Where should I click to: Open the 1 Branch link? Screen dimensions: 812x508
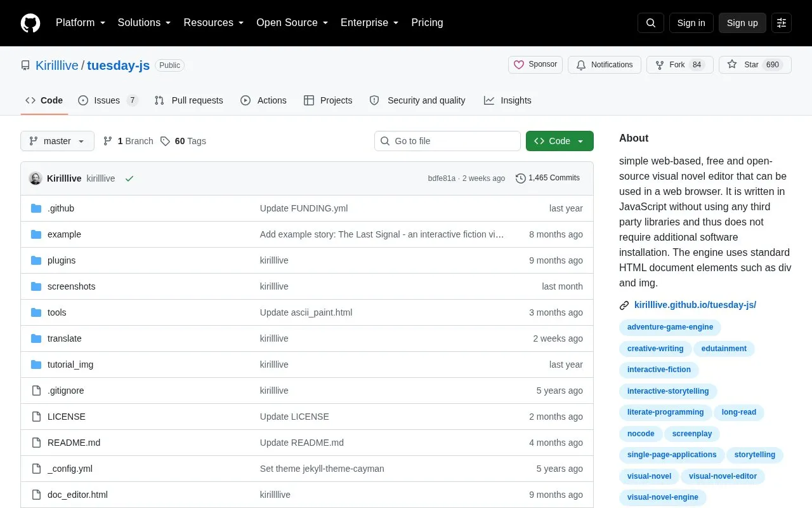click(x=128, y=141)
